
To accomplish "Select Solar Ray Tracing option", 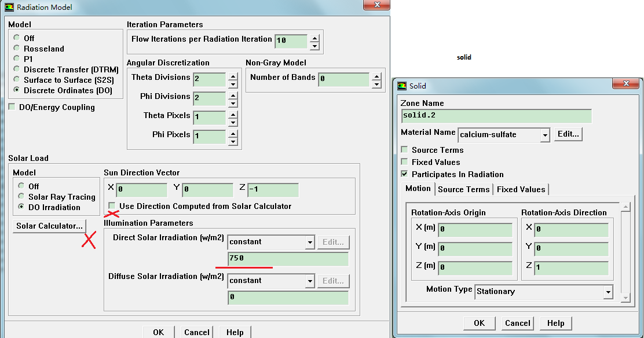I will point(21,197).
